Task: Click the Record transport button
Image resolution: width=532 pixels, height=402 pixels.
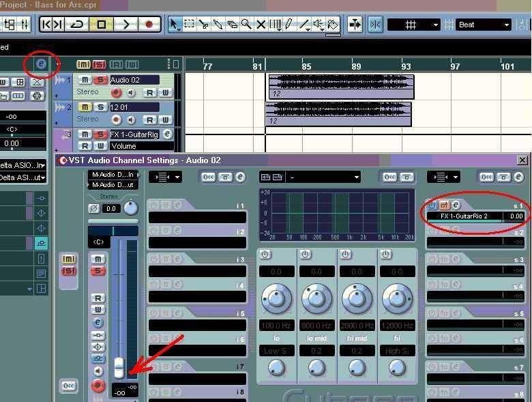Action: [149, 25]
